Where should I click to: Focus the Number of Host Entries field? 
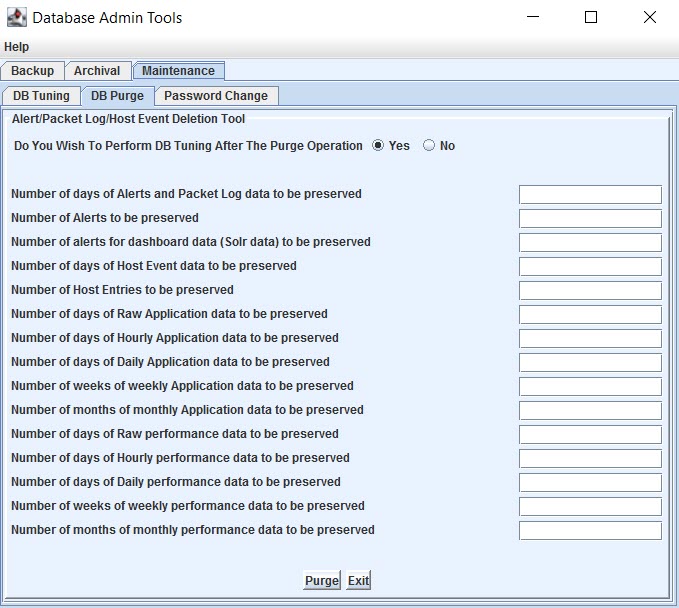point(590,291)
